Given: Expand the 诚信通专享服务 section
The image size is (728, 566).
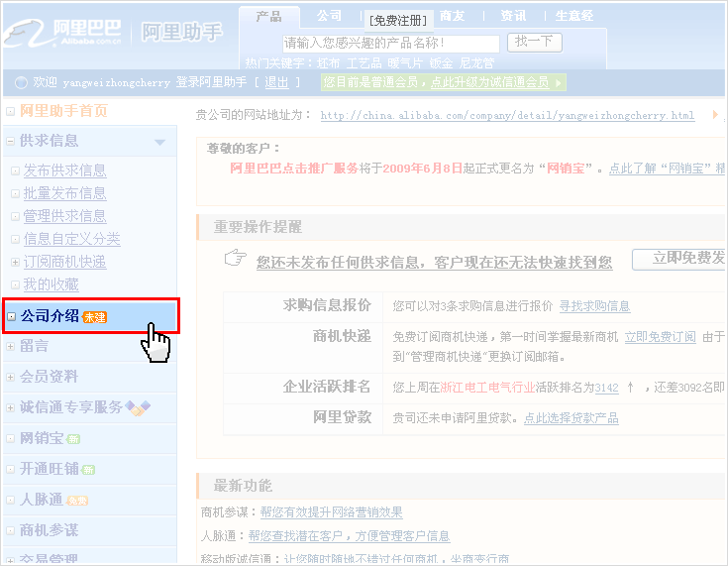Looking at the screenshot, I should [x=10, y=407].
